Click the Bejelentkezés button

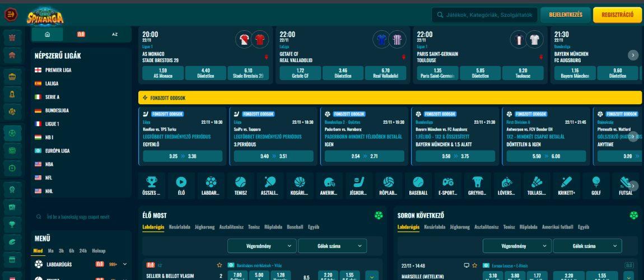(566, 15)
